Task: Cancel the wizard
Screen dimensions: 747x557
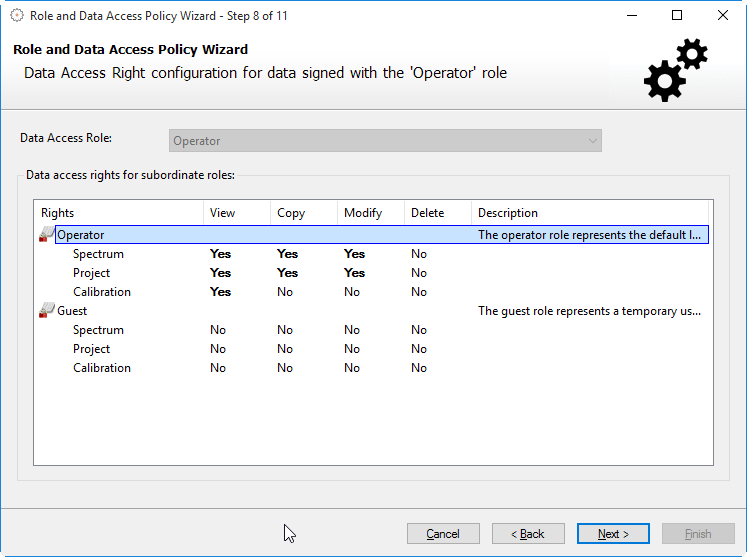Action: [x=443, y=534]
